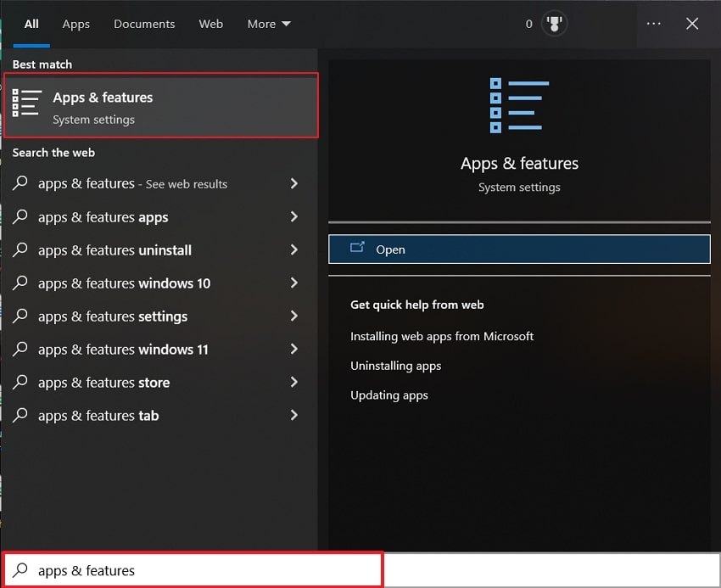Expand chevron for 'apps & features settings'
The width and height of the screenshot is (721, 588).
coord(293,316)
